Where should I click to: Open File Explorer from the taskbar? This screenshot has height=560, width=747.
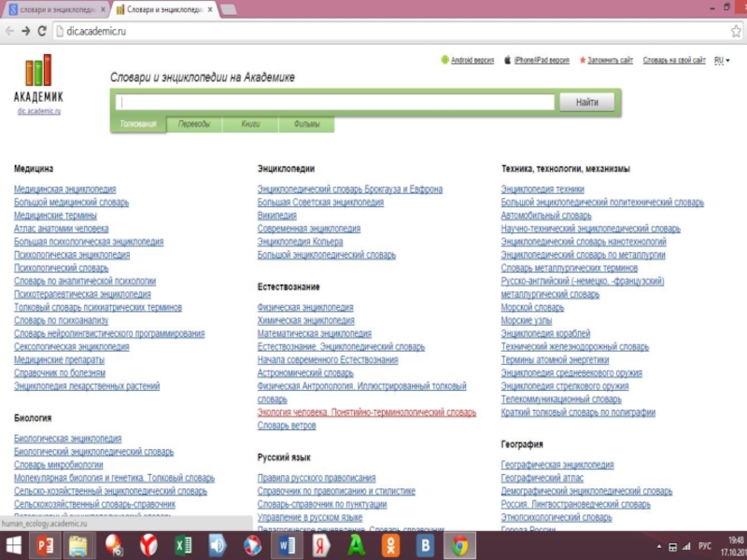coord(78,546)
